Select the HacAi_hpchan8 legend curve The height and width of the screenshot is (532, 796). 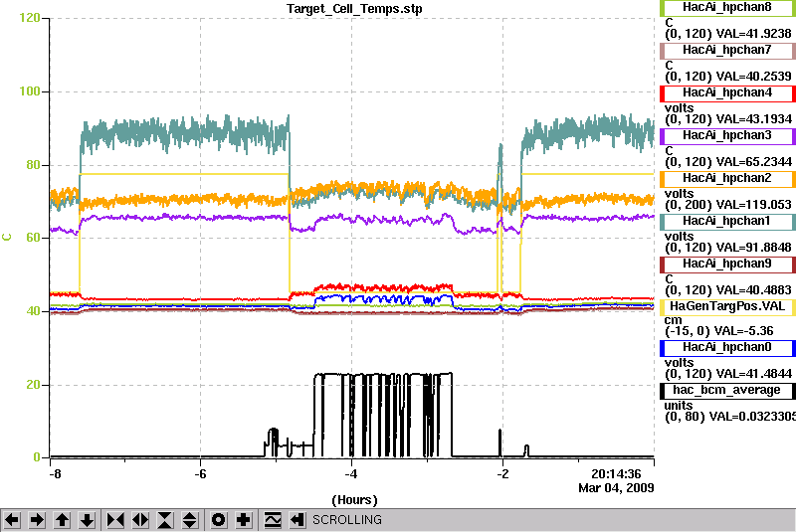(x=727, y=7)
